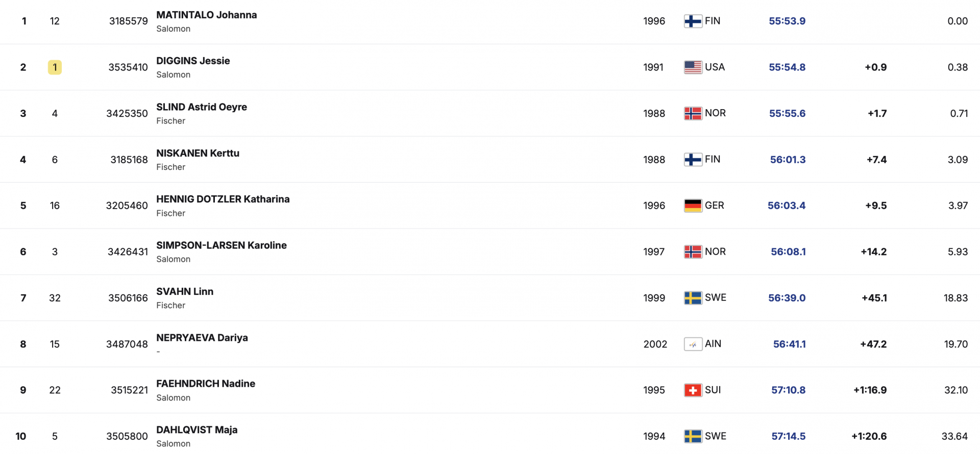
Task: Click FAEHNDRICH Nadine's time 57:10.8
Action: coord(788,390)
